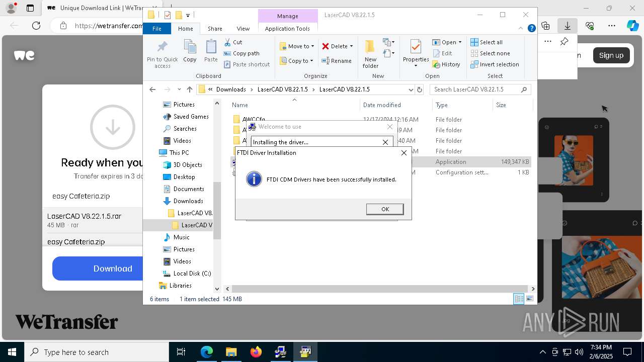The image size is (644, 362).
Task: Switch to details view button
Action: pos(519,299)
